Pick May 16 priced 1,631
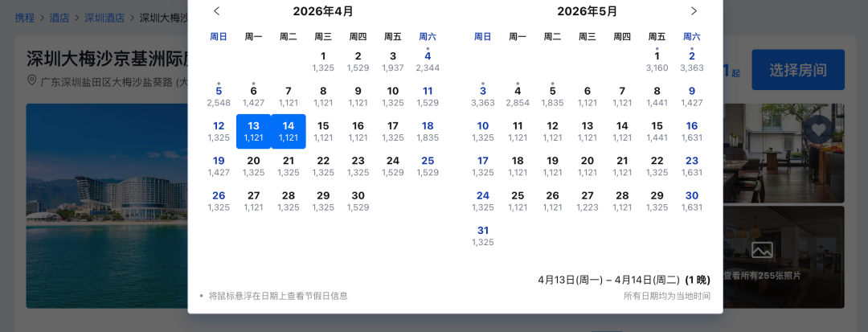The width and height of the screenshot is (868, 332). (x=692, y=131)
